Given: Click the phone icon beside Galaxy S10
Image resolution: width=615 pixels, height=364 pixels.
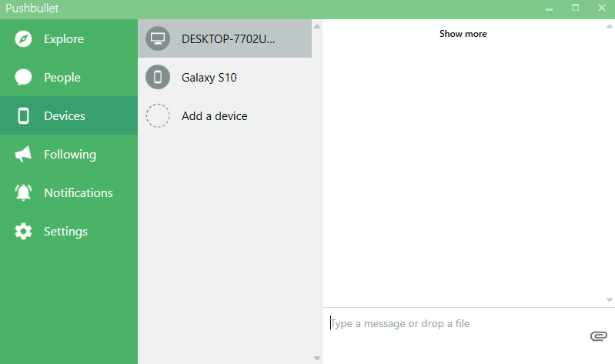Looking at the screenshot, I should [158, 77].
